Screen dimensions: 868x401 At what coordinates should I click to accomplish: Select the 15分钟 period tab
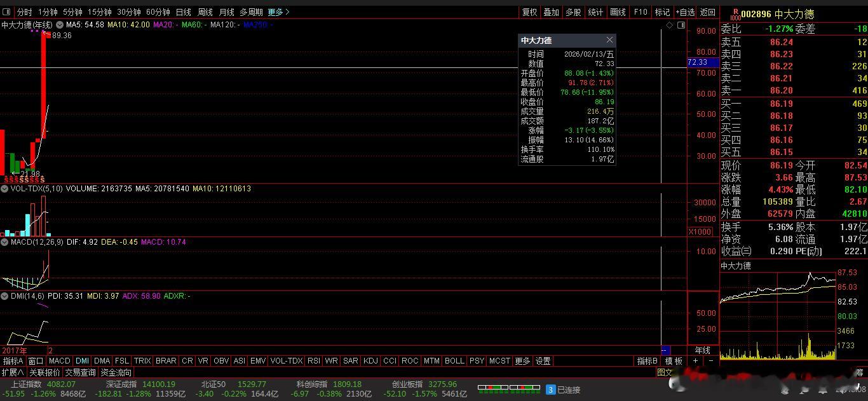(x=99, y=12)
